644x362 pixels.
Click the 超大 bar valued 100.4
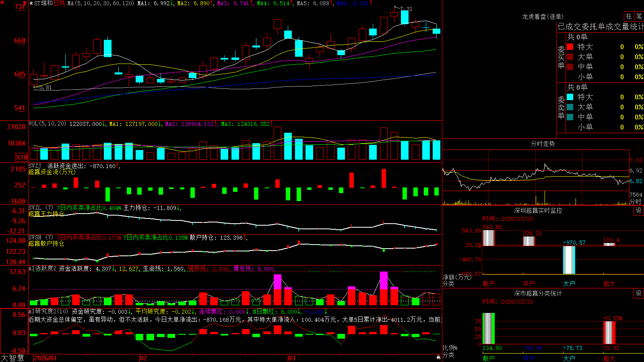[x=609, y=244]
